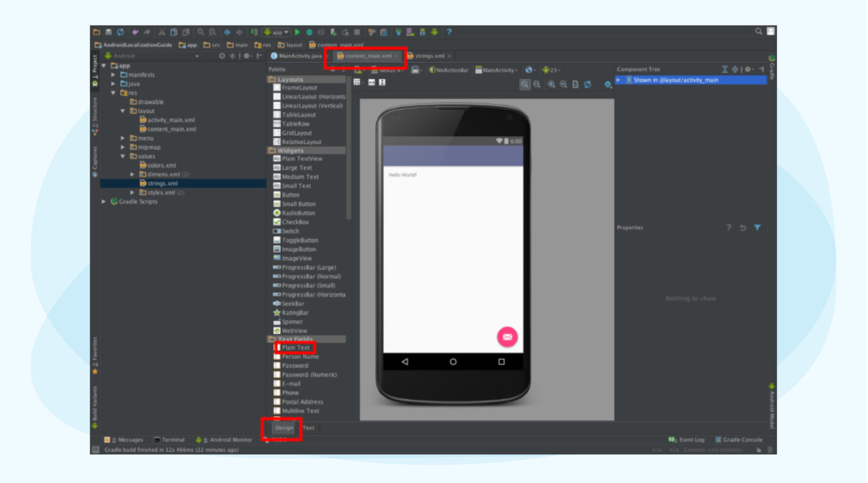Collapse the layout folder in the project tree
This screenshot has height=483, width=868.
tap(123, 111)
